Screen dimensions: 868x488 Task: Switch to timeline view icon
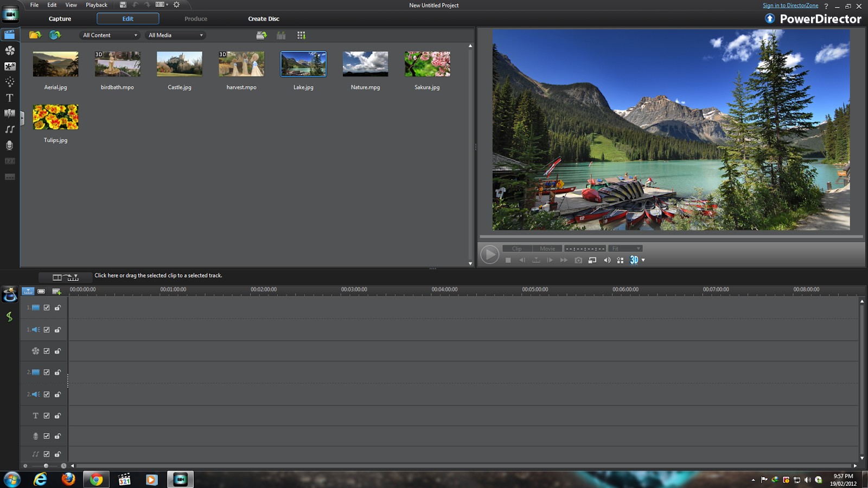[28, 291]
